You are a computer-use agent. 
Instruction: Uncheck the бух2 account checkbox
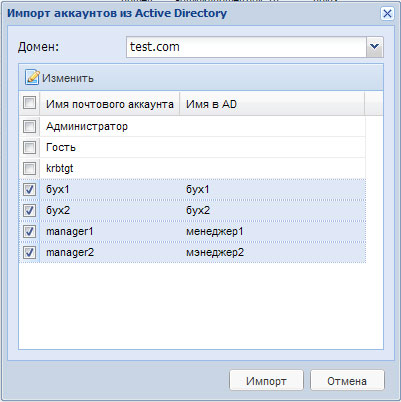pos(29,210)
